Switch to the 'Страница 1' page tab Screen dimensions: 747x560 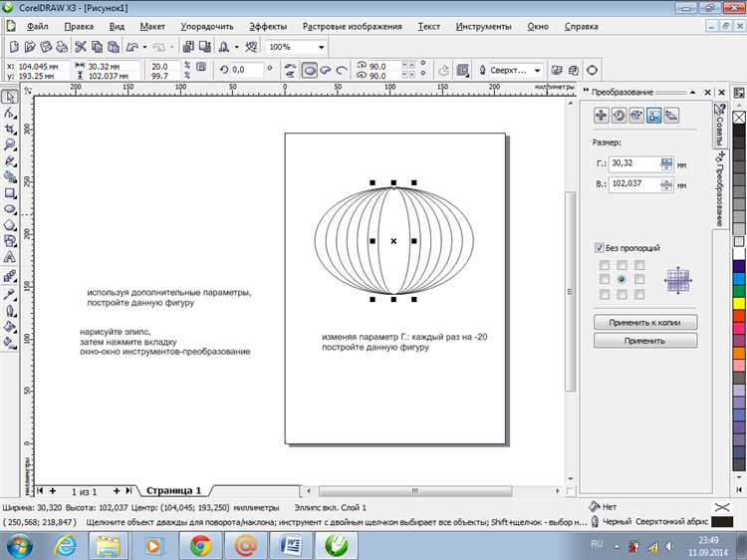pos(174,491)
